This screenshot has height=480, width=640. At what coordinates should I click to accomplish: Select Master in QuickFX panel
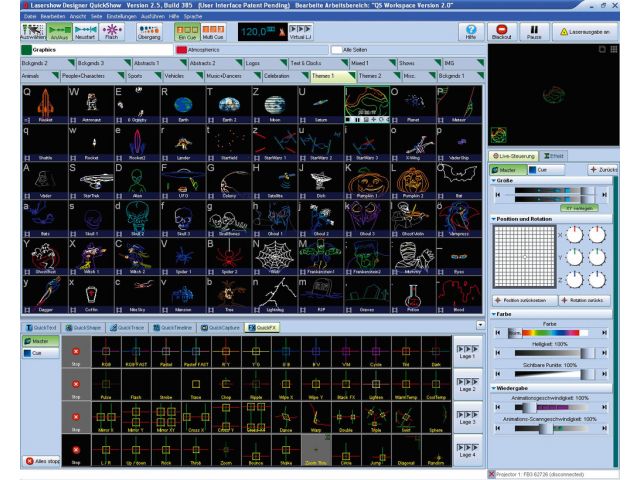pos(40,341)
